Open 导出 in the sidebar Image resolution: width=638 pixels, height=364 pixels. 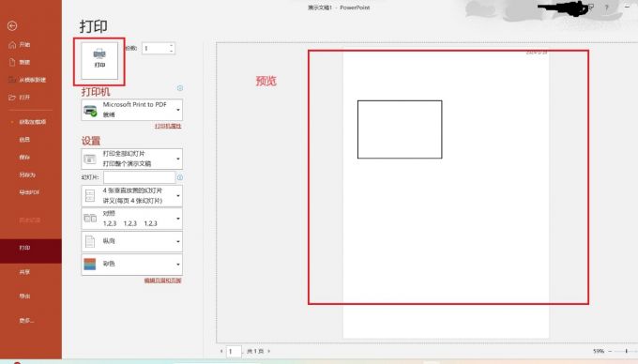click(24, 296)
